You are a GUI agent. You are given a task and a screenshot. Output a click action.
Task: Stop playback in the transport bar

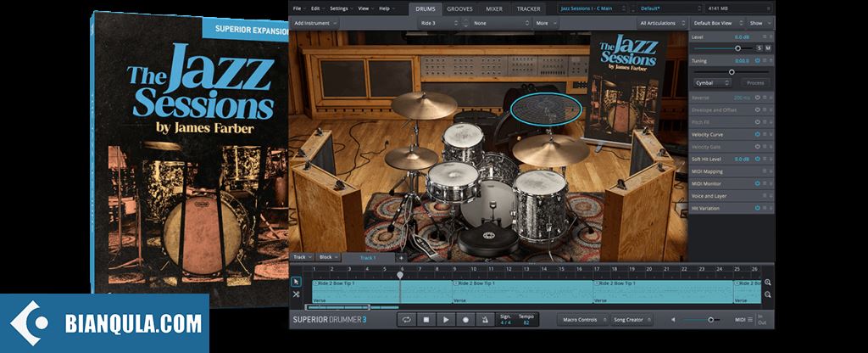coord(426,320)
